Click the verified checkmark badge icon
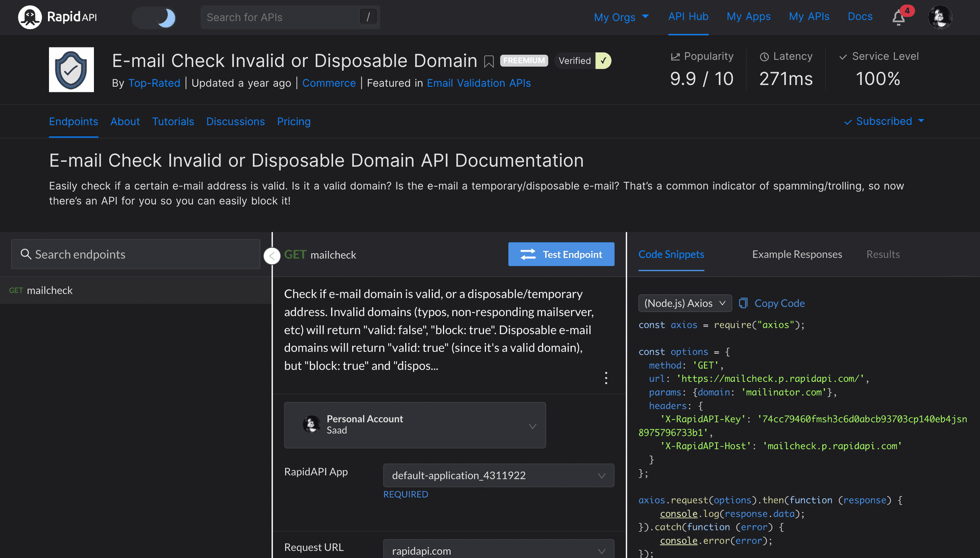The width and height of the screenshot is (980, 558). point(604,61)
